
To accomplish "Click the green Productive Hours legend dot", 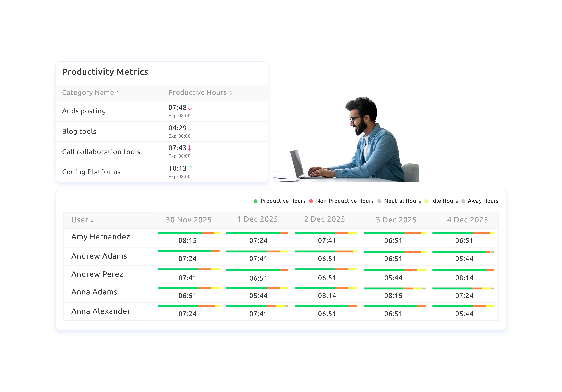I will 256,201.
